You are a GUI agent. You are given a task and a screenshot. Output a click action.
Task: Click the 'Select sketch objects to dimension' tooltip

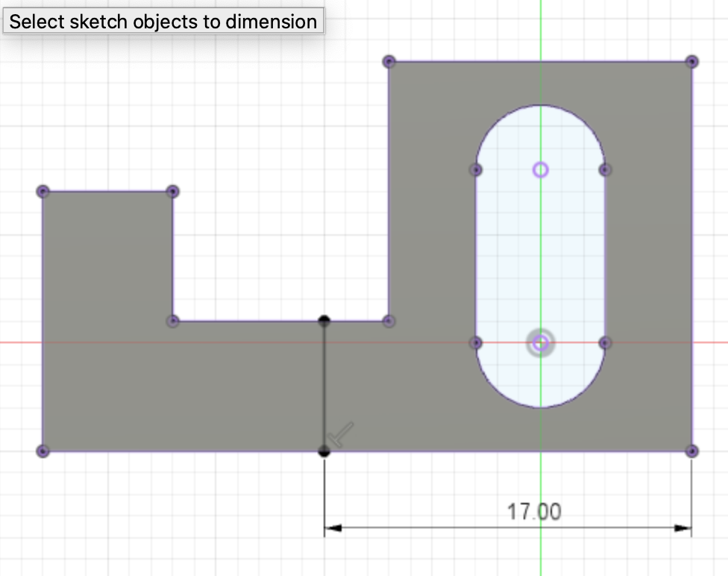tap(163, 22)
